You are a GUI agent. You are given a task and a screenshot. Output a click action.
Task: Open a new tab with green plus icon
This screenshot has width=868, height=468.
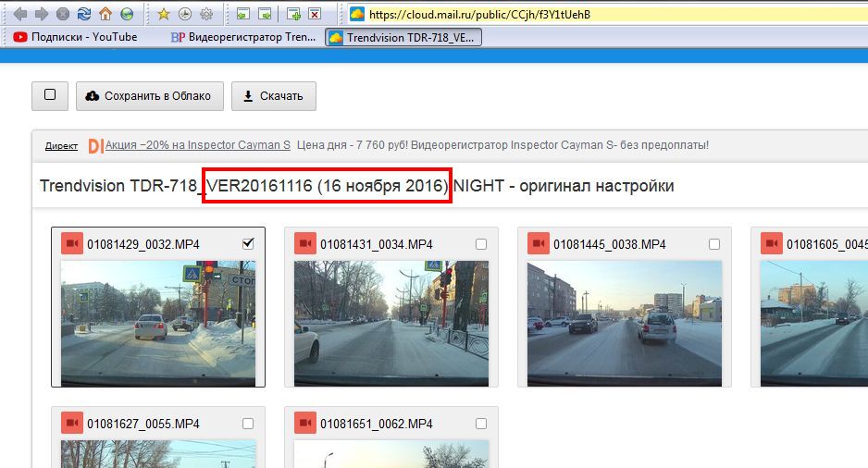tap(293, 14)
